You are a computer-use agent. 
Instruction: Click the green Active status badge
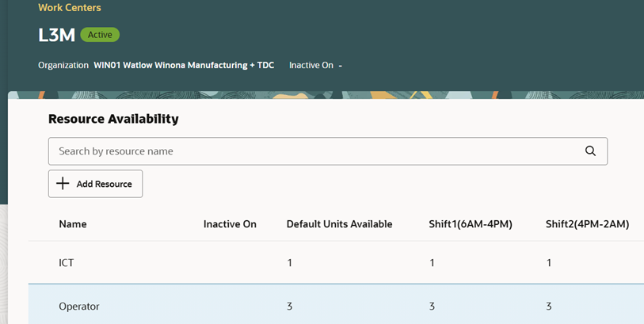pos(100,35)
